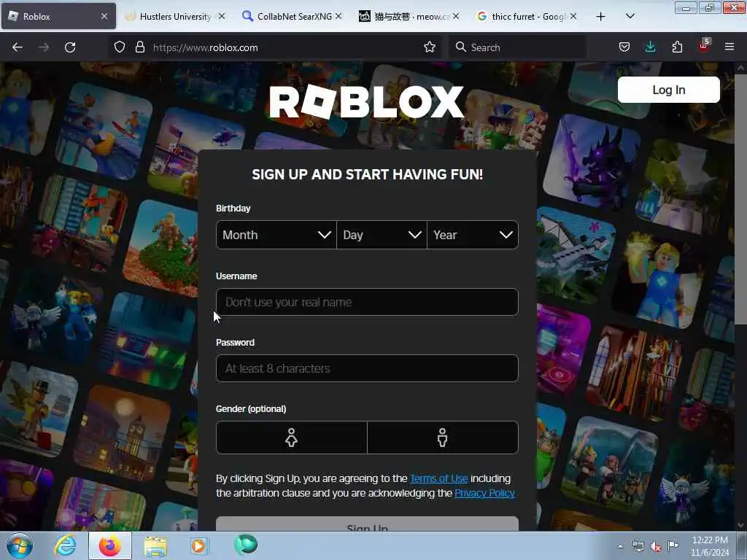Click the network tray icon
Screen dimensions: 747x560
[x=638, y=546]
